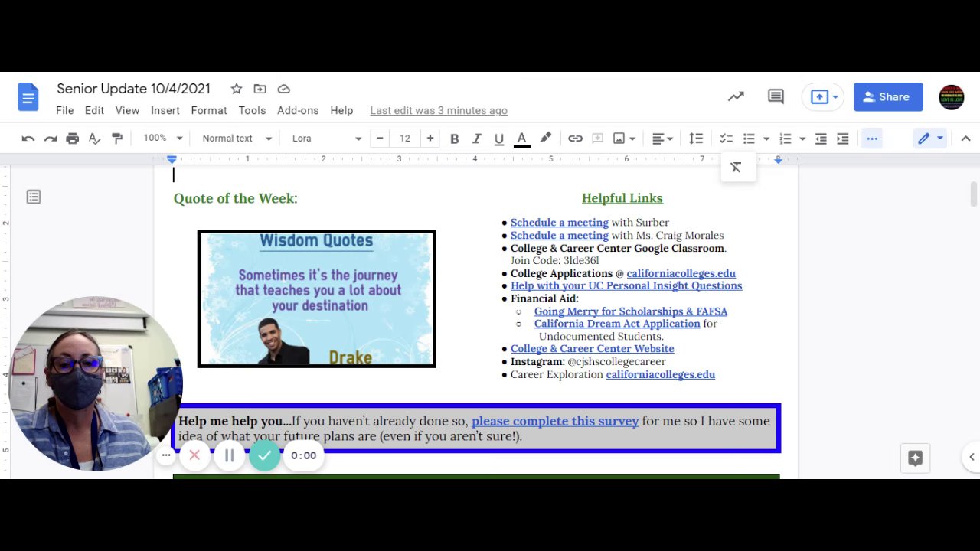Star the Senior Update document
The height and width of the screenshot is (551, 980).
pos(237,89)
